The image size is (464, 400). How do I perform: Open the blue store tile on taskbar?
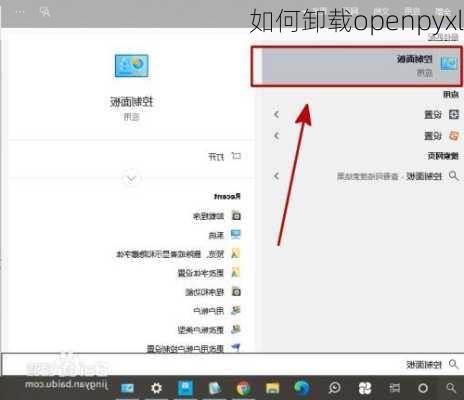click(x=185, y=388)
